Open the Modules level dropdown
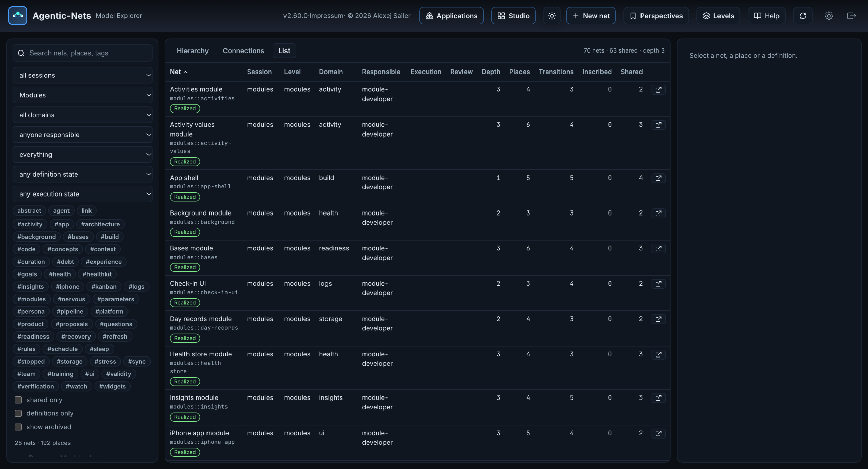The width and height of the screenshot is (868, 469). [x=82, y=95]
